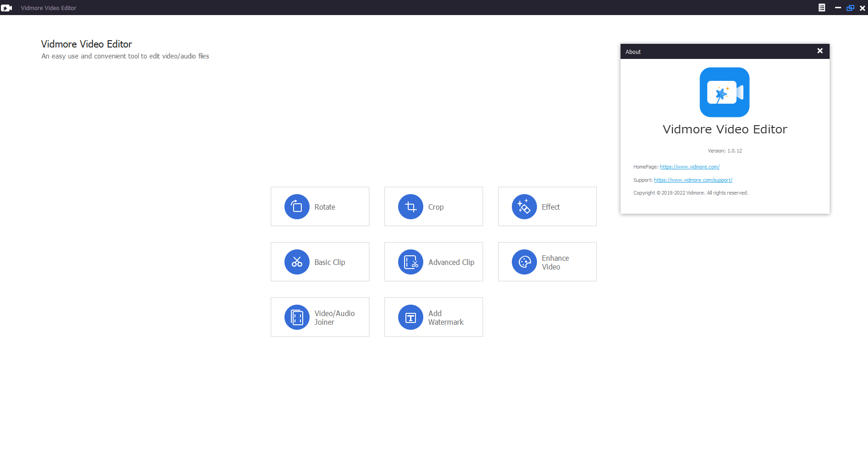Minimize the Vidmore Video Editor window

pos(838,8)
